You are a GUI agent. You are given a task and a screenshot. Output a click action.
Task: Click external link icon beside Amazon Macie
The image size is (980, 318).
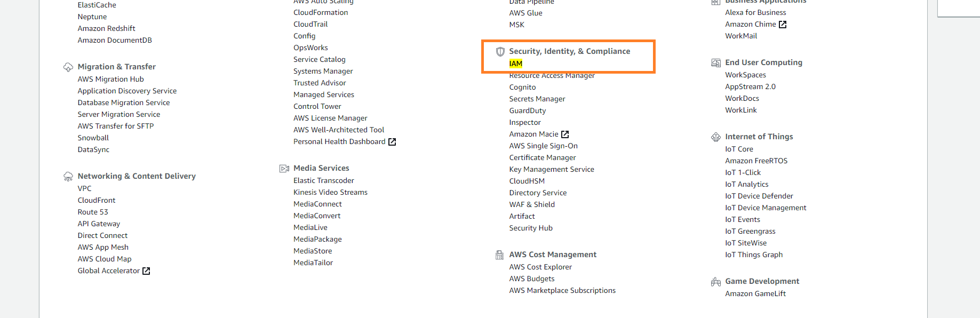(565, 134)
